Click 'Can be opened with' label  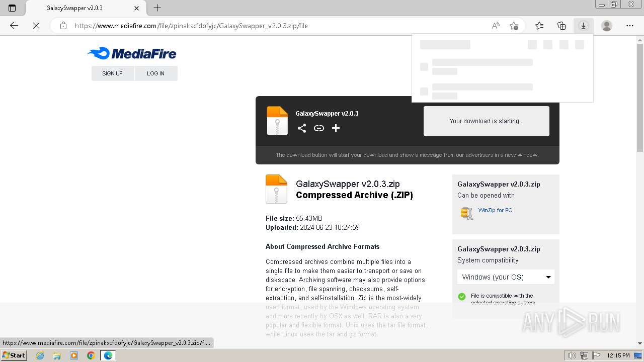(486, 195)
